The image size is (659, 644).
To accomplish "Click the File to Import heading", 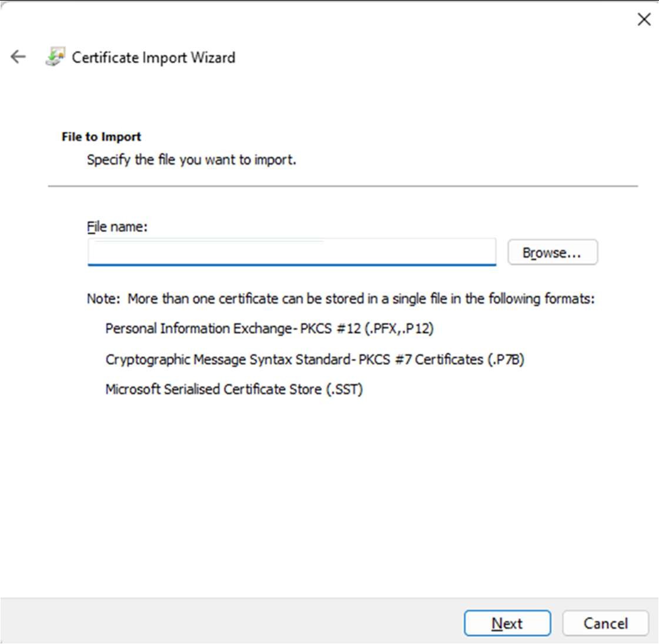I will coord(101,137).
